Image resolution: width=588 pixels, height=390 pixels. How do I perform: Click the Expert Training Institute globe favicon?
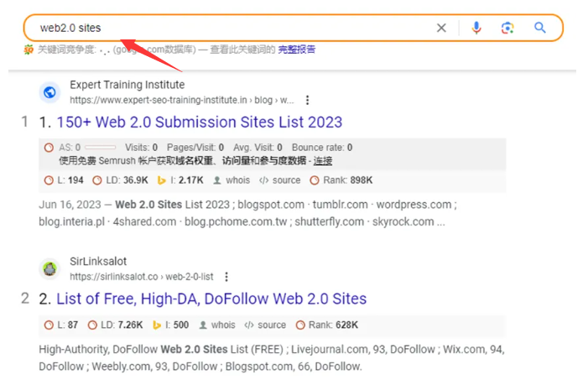point(49,92)
